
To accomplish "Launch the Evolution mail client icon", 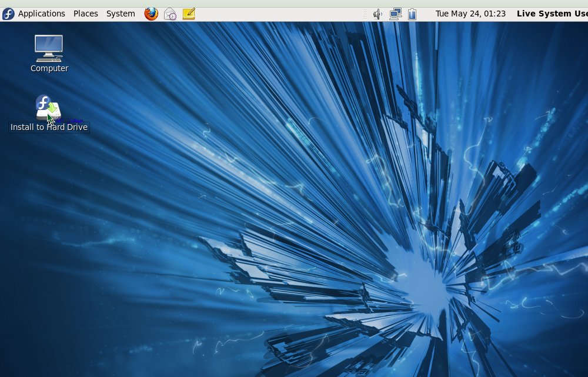I will pos(170,14).
